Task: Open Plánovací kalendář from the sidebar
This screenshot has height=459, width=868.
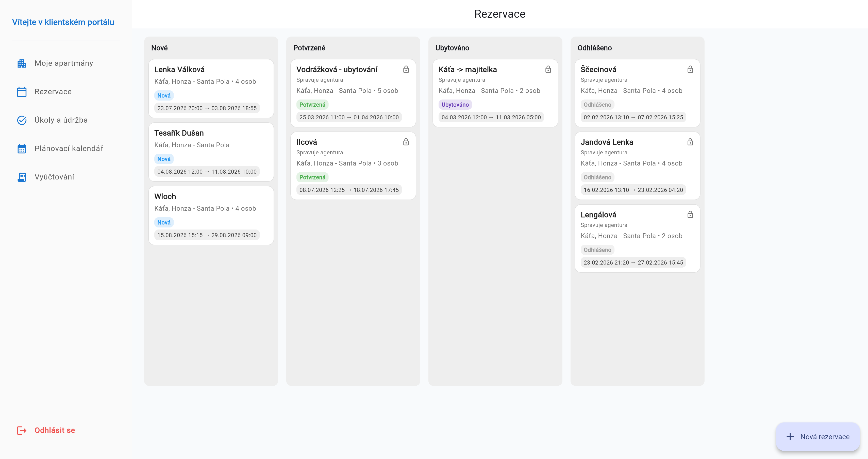Action: tap(69, 149)
